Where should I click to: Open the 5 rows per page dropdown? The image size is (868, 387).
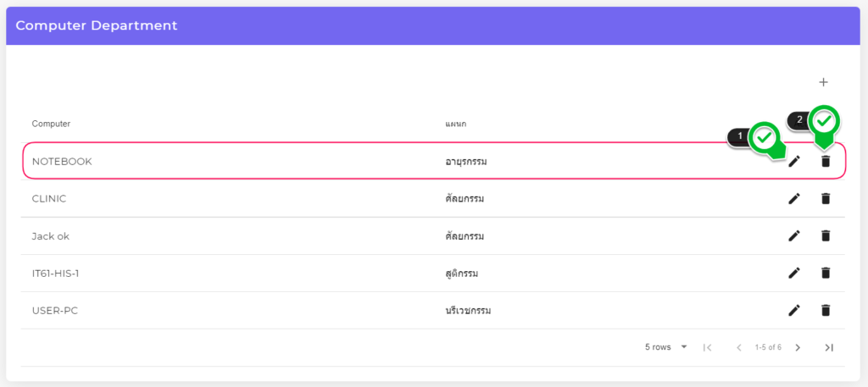[665, 347]
